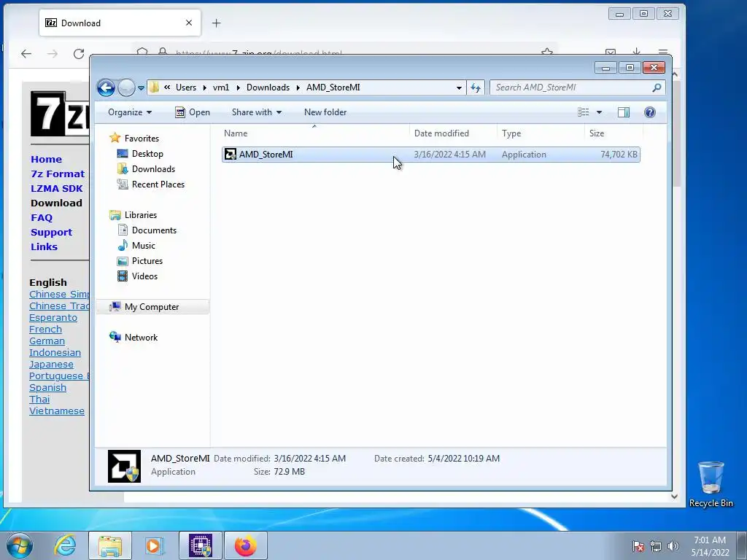Viewport: 747px width, 560px height.
Task: Click New folder in toolbar
Action: [x=325, y=112]
